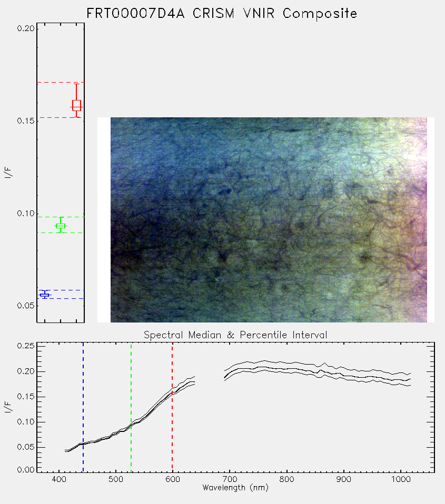Click the 0.20 tick on the box plot axis

(26, 28)
